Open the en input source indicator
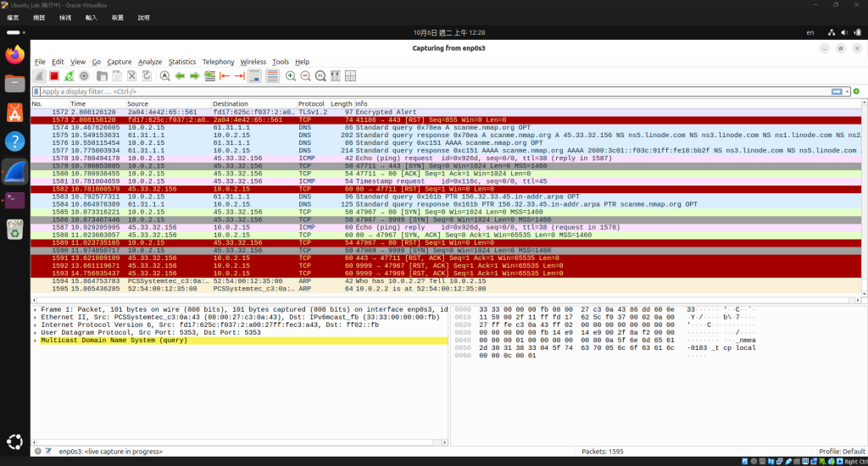868x466 pixels. [x=810, y=33]
